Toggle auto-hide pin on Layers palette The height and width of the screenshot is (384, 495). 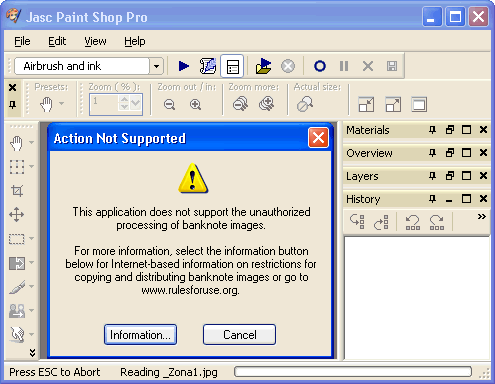pyautogui.click(x=432, y=176)
